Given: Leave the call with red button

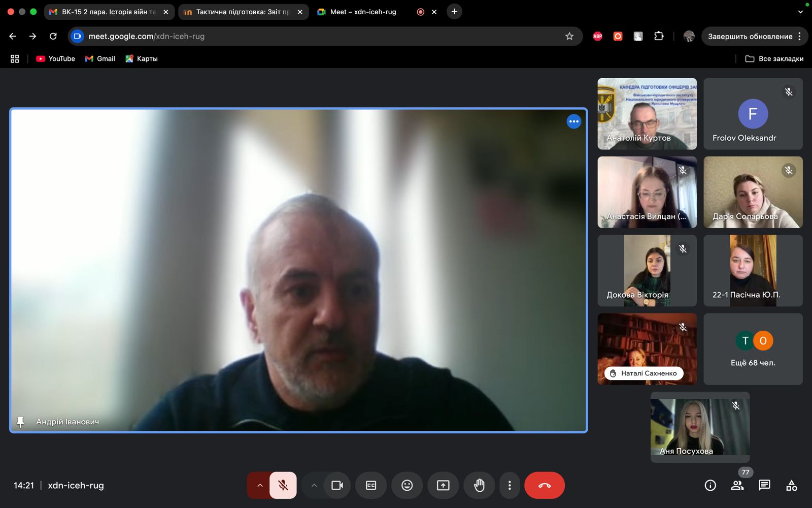Looking at the screenshot, I should pos(544,485).
